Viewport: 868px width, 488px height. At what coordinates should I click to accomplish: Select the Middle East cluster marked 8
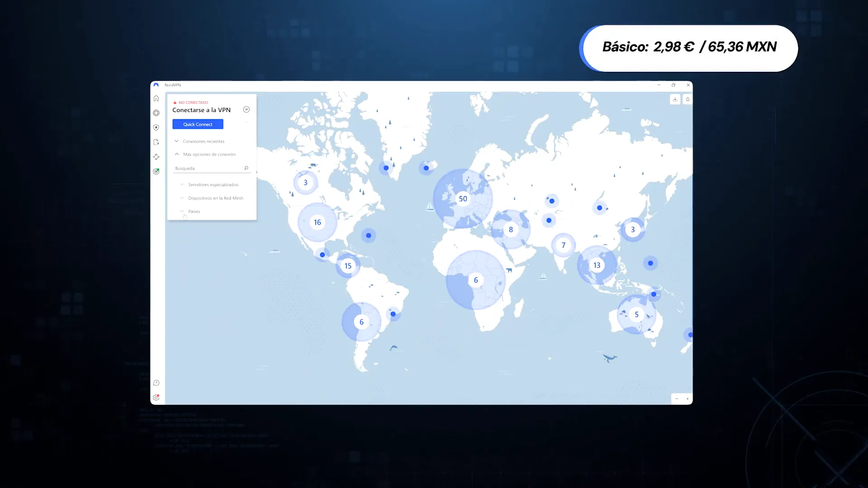click(511, 230)
